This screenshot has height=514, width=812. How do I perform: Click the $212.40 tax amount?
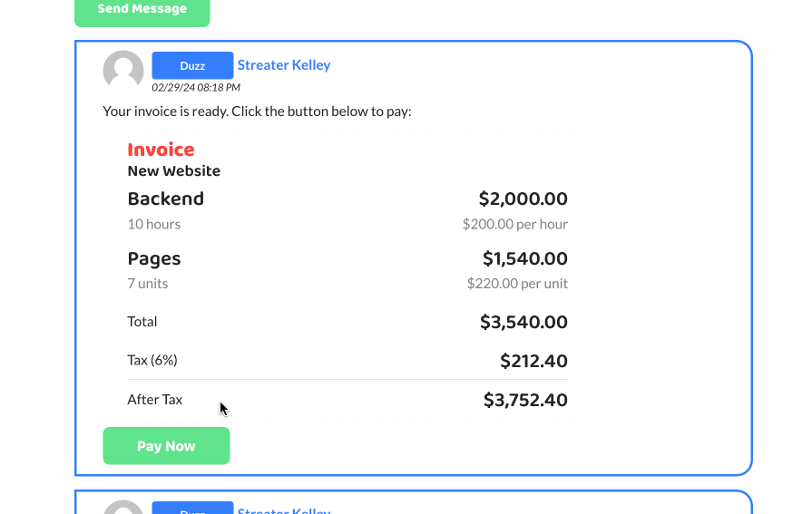533,361
